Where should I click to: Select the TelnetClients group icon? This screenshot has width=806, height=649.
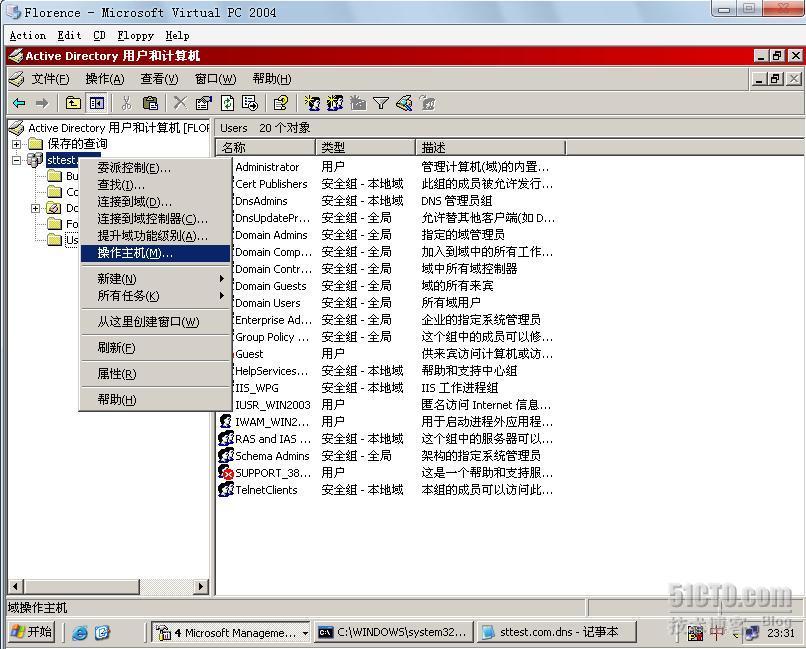click(x=226, y=489)
